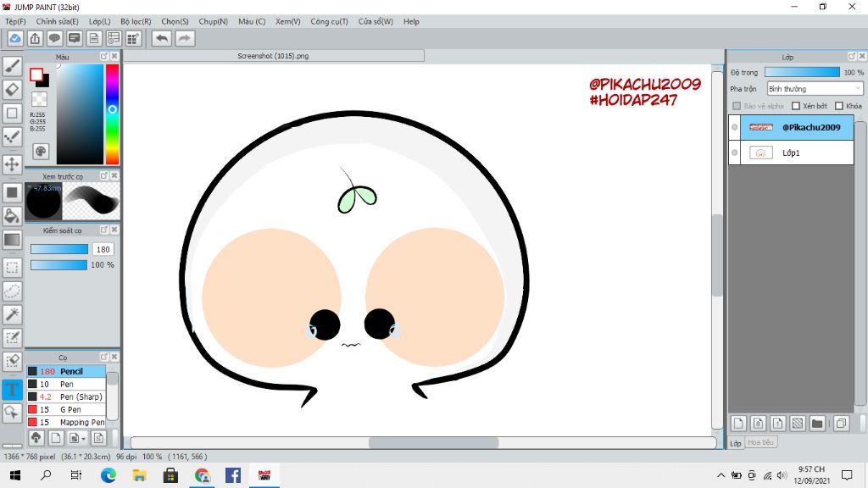The height and width of the screenshot is (488, 868).
Task: Click the comment box toolbar icon
Action: tap(75, 39)
